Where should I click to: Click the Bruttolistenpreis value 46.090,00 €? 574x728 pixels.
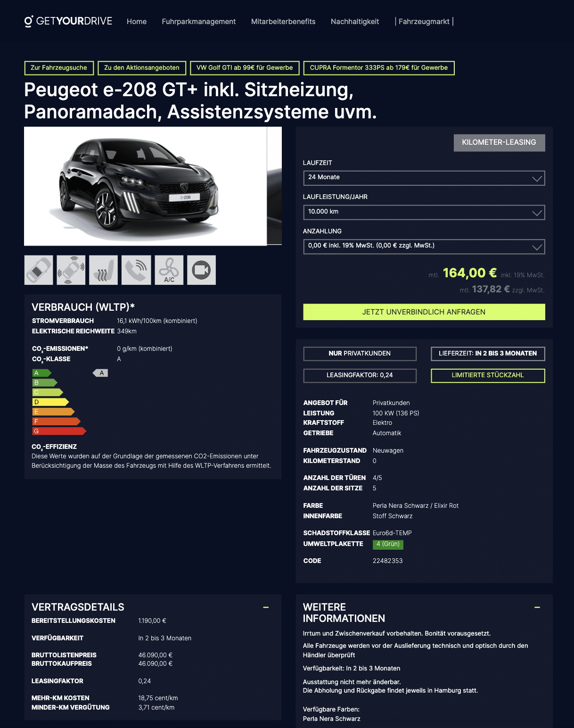pyautogui.click(x=156, y=655)
